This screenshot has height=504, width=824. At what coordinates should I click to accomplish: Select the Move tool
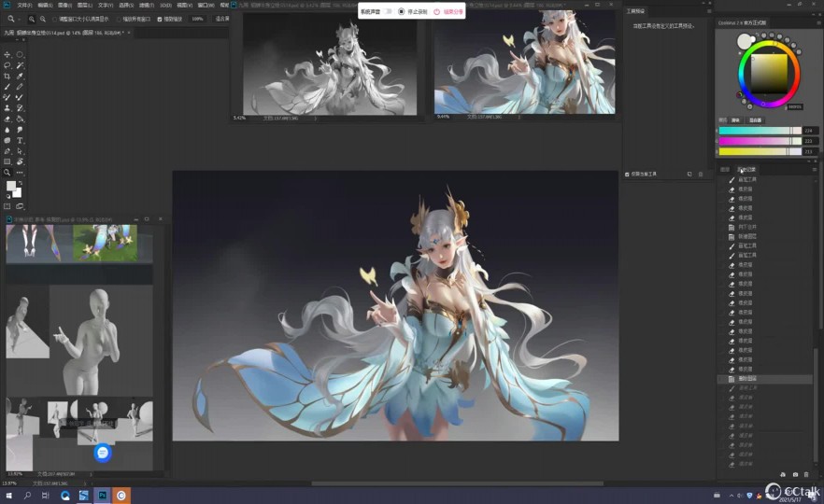7,54
